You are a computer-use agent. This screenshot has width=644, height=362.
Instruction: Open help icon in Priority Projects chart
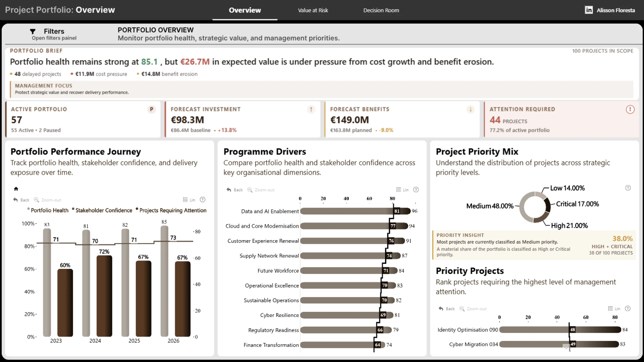click(x=628, y=308)
